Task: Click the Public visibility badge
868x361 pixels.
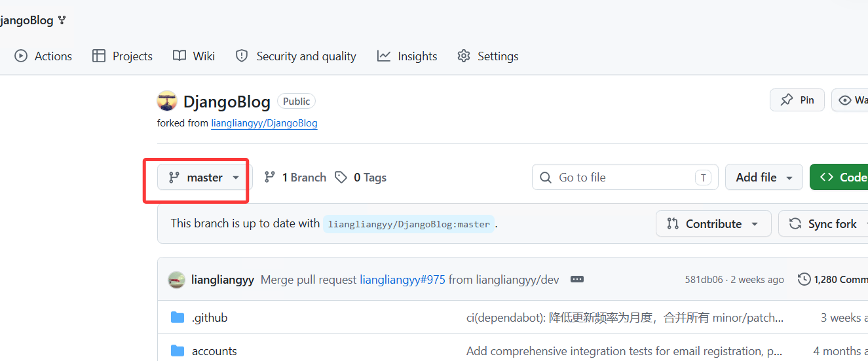Action: point(297,102)
